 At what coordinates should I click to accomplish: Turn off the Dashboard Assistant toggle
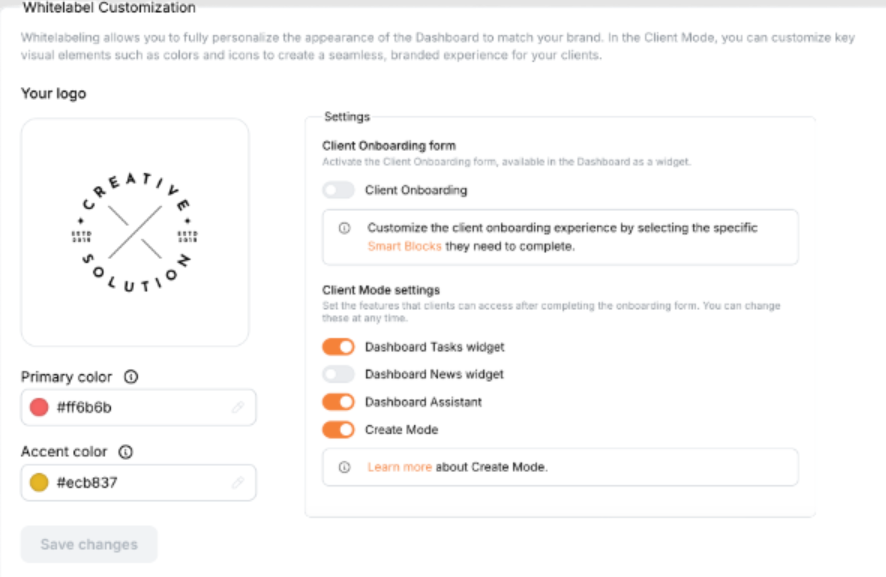point(339,402)
